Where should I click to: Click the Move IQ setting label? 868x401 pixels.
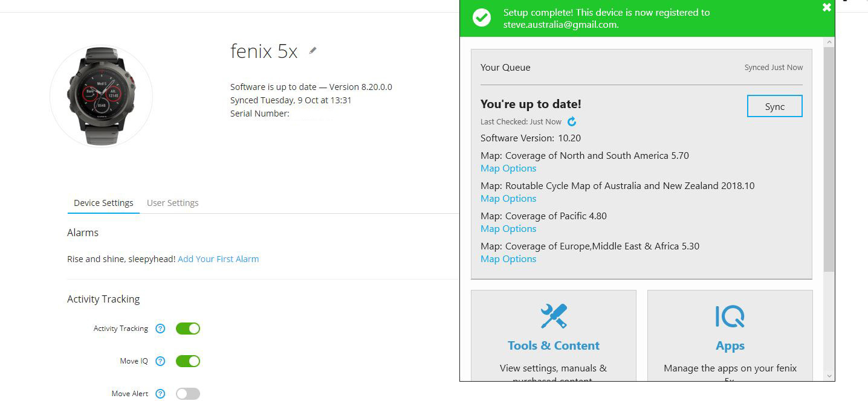134,361
